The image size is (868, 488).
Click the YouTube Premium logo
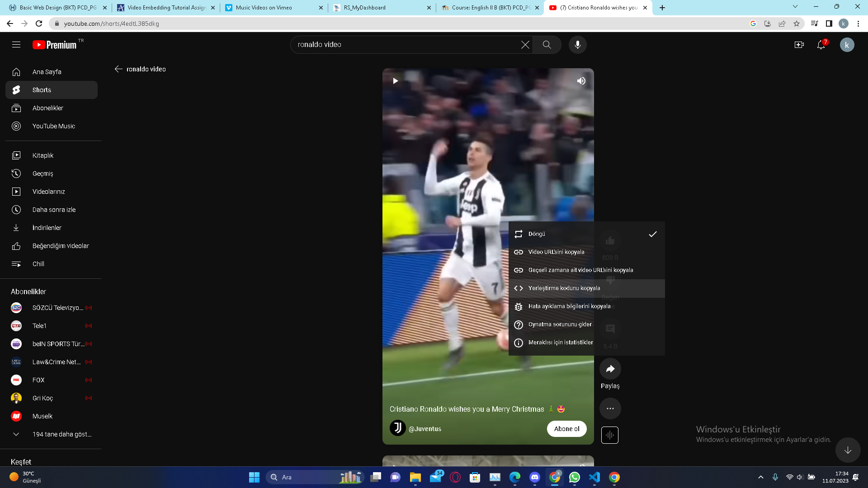point(55,45)
